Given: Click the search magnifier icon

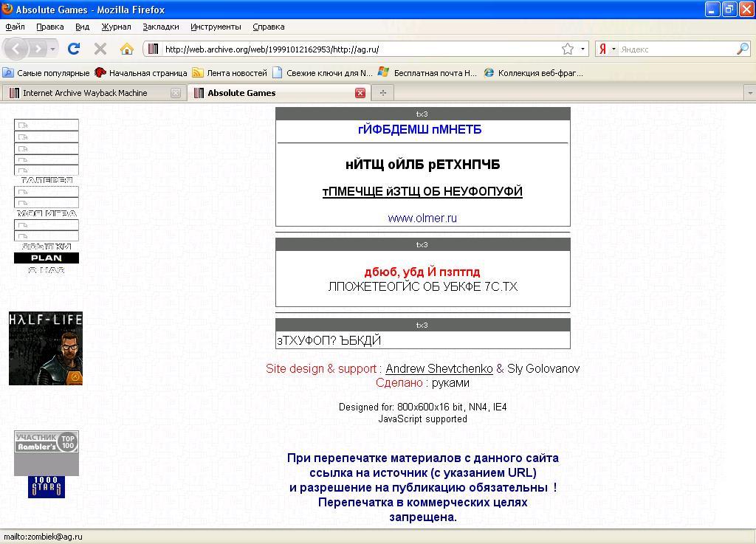Looking at the screenshot, I should (x=742, y=49).
